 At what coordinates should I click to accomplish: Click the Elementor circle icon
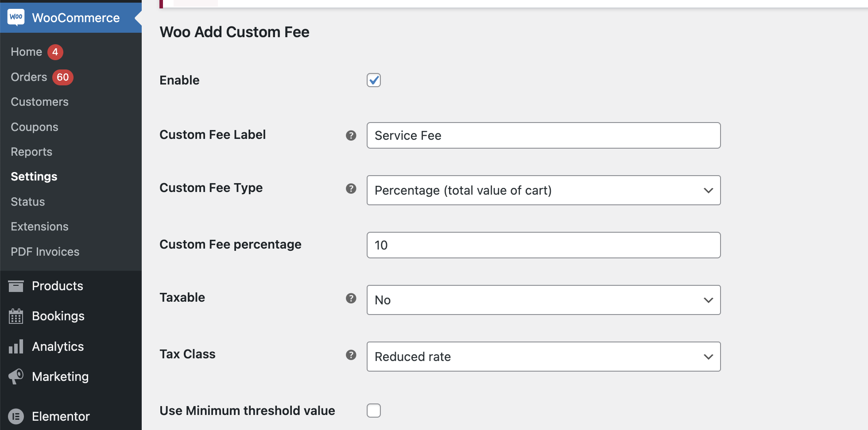pyautogui.click(x=16, y=416)
